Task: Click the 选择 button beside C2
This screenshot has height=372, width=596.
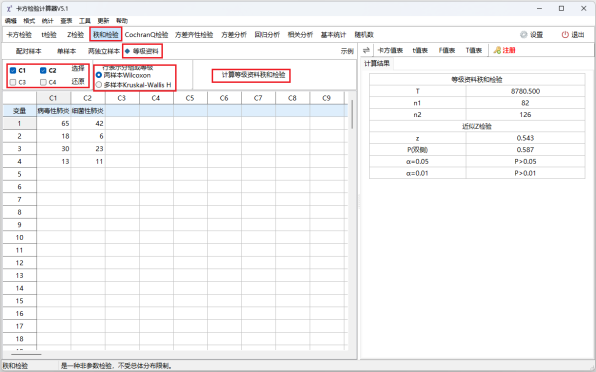Action: (78, 68)
